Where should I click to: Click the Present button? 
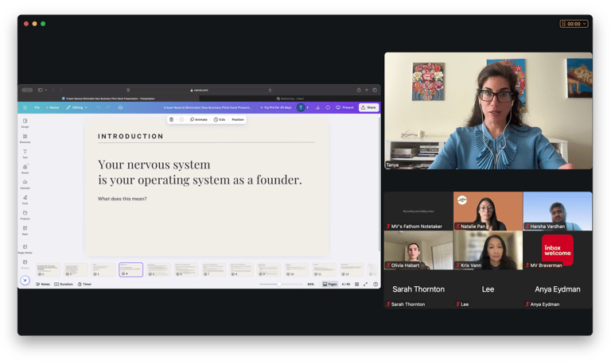pos(344,107)
